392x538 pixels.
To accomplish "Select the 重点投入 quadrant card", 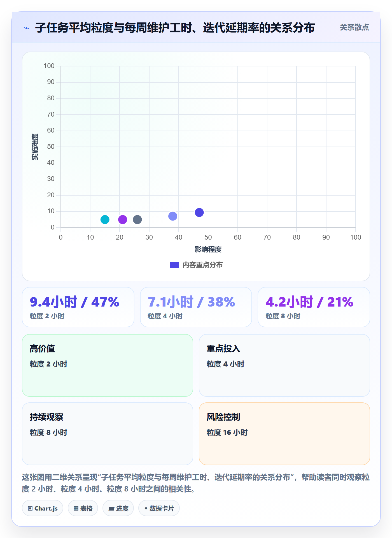I will pos(284,365).
